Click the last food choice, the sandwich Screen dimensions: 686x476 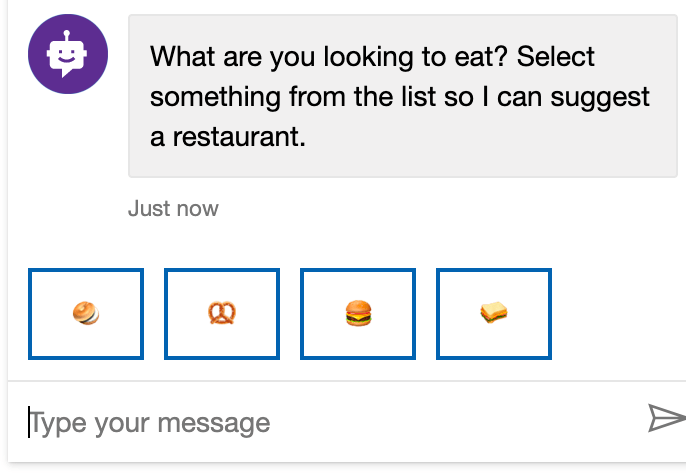(x=494, y=314)
